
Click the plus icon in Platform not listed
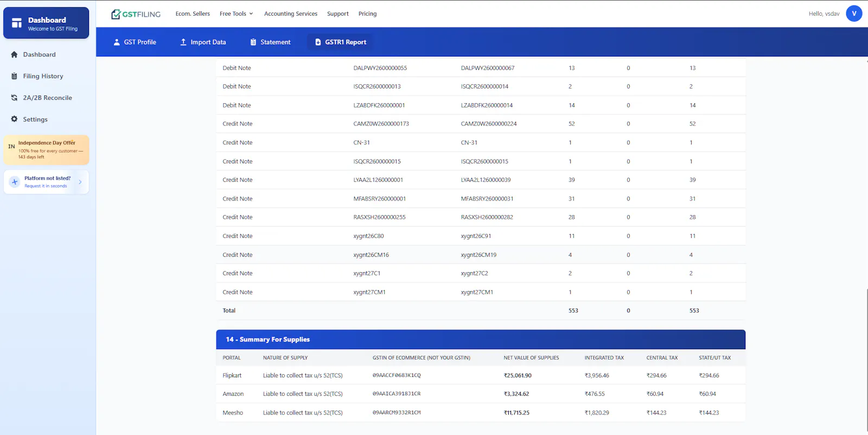[x=15, y=182]
